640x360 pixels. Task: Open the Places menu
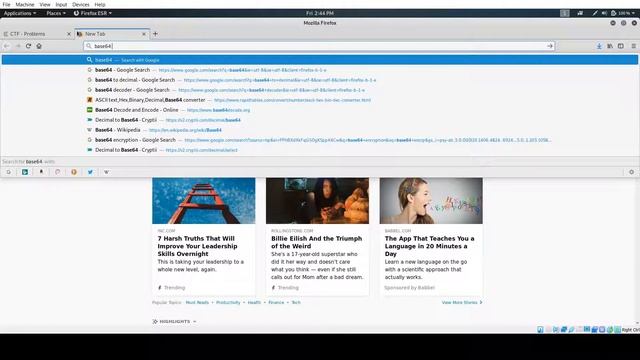point(56,13)
